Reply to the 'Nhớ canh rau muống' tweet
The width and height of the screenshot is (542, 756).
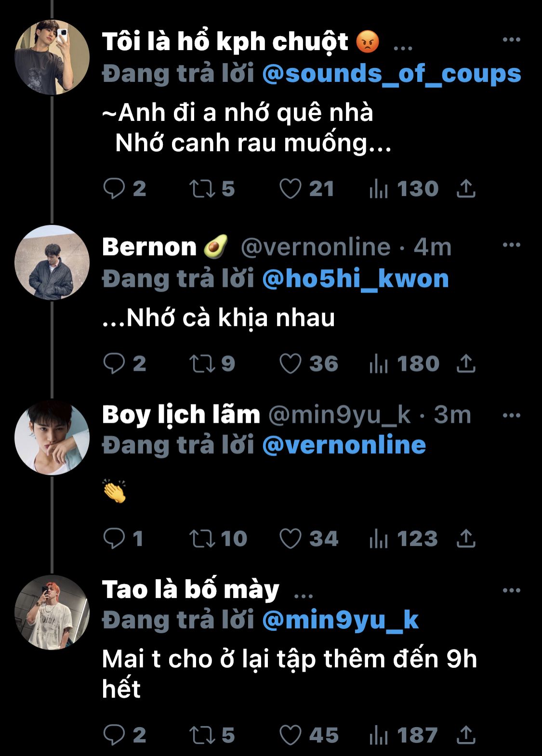click(114, 189)
